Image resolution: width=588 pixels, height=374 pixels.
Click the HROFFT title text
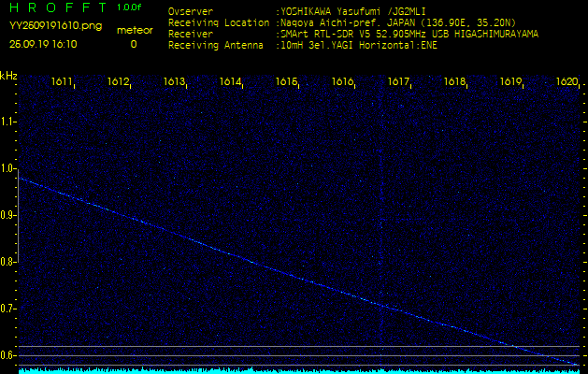click(54, 7)
